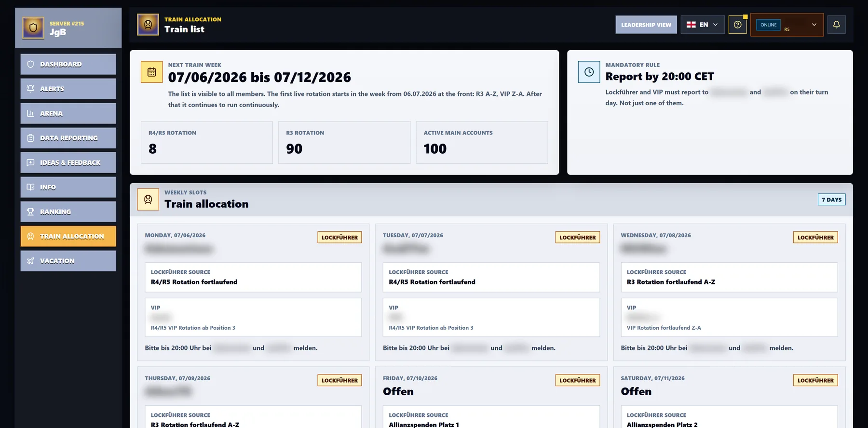
Task: Go to the Vacation page
Action: [x=68, y=261]
